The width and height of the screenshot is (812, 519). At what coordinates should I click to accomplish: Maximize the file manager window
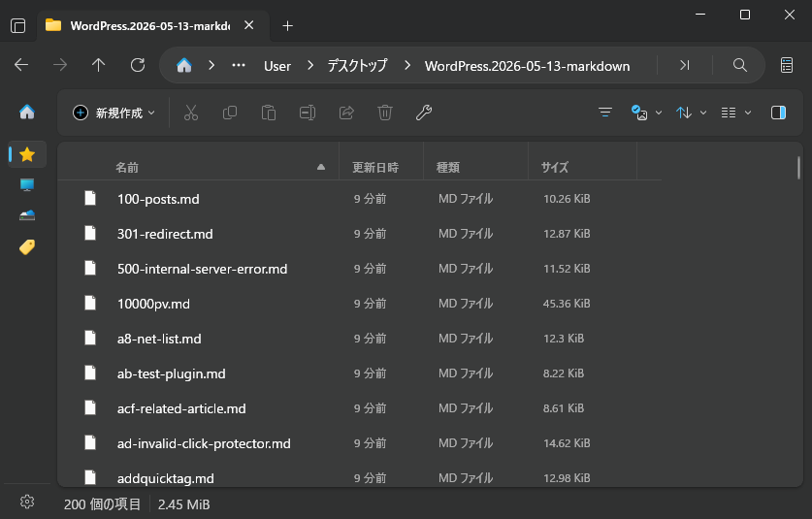point(745,15)
